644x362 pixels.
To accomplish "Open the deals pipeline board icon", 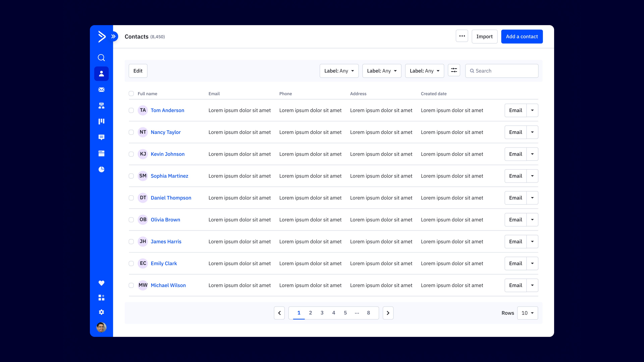I will pyautogui.click(x=101, y=121).
